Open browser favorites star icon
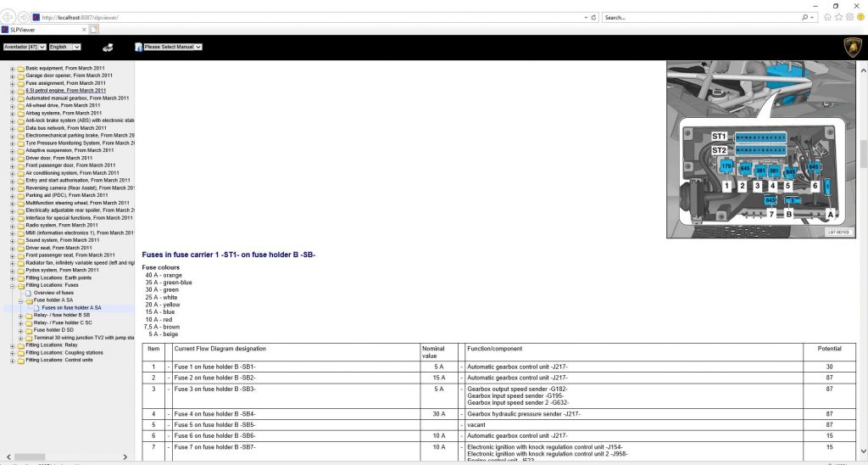Image resolution: width=868 pixels, height=465 pixels. (x=838, y=17)
